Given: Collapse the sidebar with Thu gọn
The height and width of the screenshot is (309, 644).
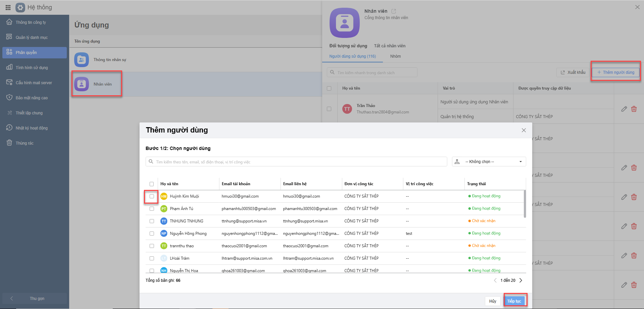Looking at the screenshot, I should pyautogui.click(x=34, y=298).
